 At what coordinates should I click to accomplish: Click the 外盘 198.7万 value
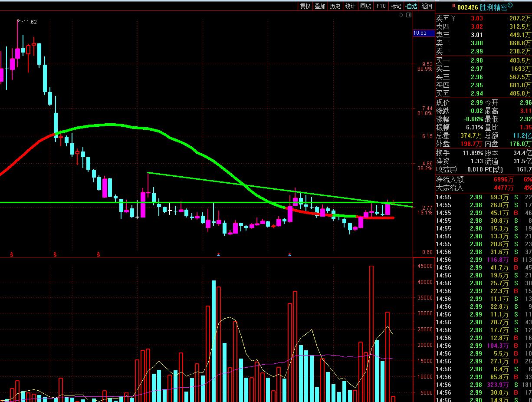coord(471,144)
